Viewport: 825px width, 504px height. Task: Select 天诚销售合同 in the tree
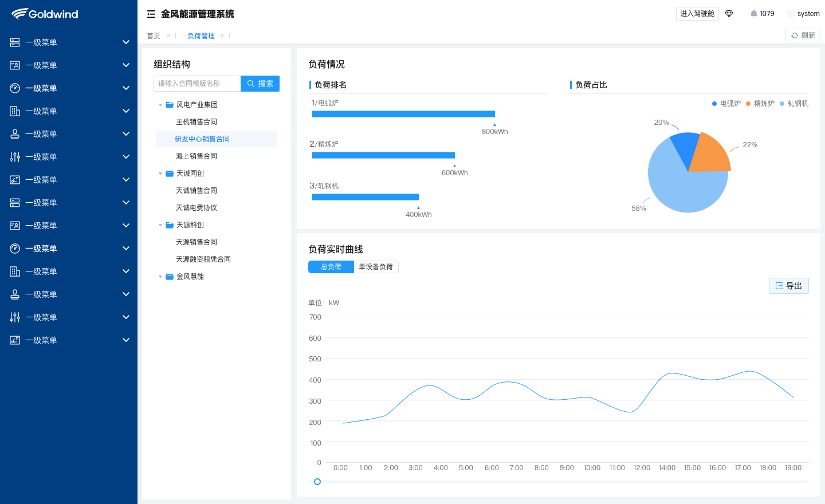197,191
